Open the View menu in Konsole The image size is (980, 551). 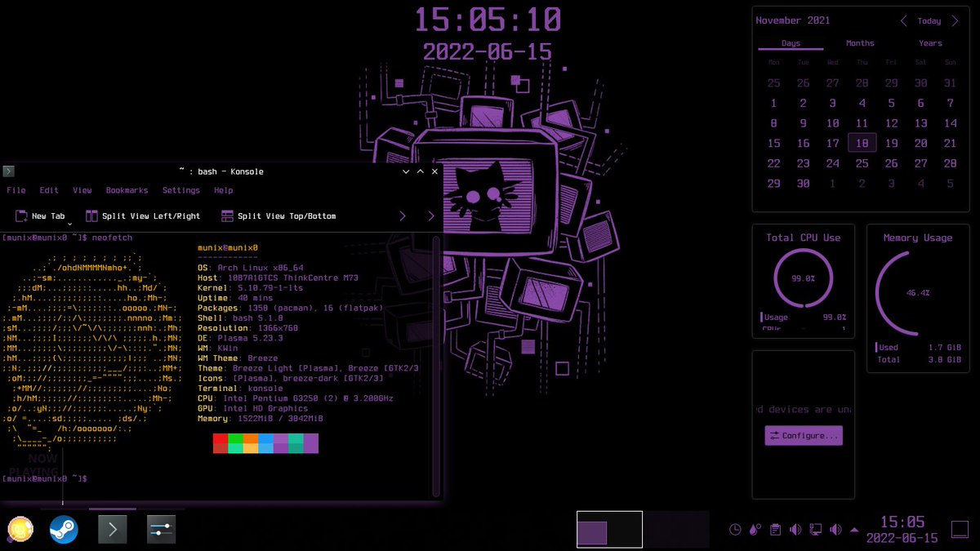pyautogui.click(x=82, y=190)
